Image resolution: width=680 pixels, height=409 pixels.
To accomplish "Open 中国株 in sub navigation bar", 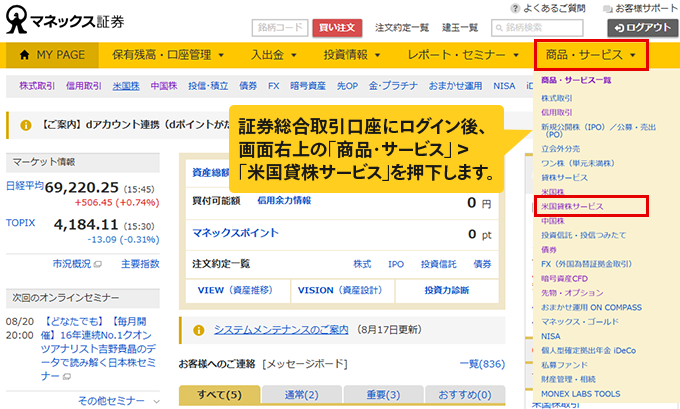I will pos(163,86).
